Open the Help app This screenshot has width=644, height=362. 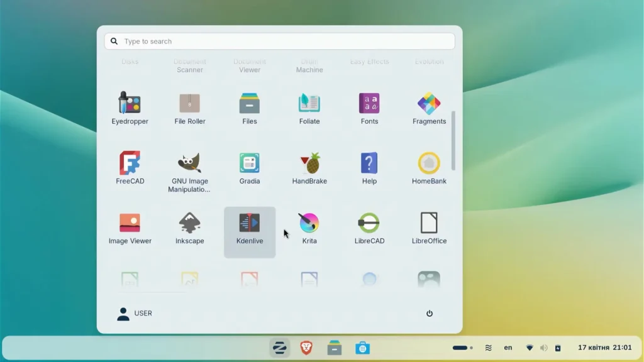tap(369, 168)
